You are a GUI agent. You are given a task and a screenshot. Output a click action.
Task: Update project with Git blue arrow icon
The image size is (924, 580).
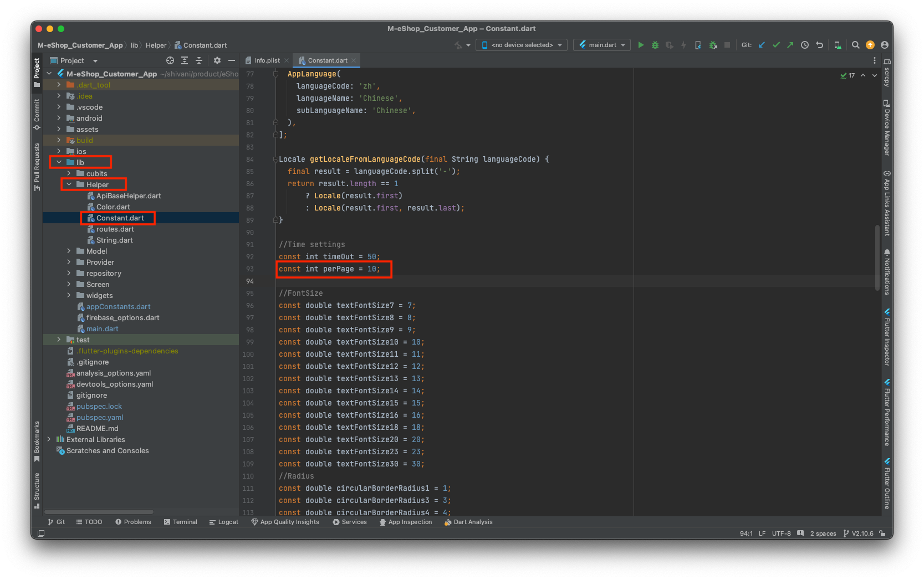tap(762, 45)
